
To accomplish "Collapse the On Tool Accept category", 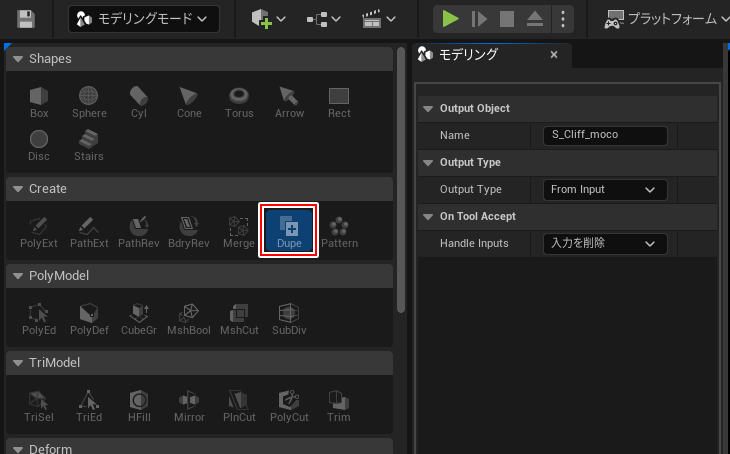I will 428,216.
